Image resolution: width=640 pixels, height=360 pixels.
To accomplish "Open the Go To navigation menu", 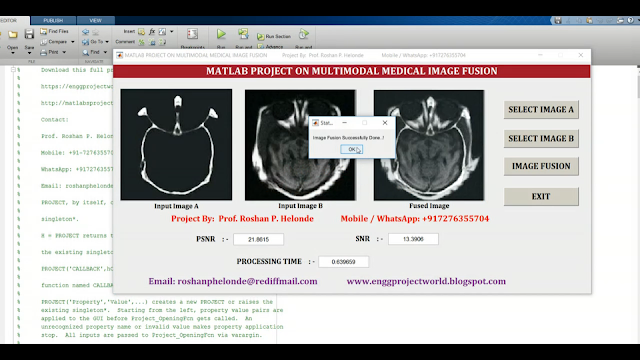I will [x=96, y=42].
